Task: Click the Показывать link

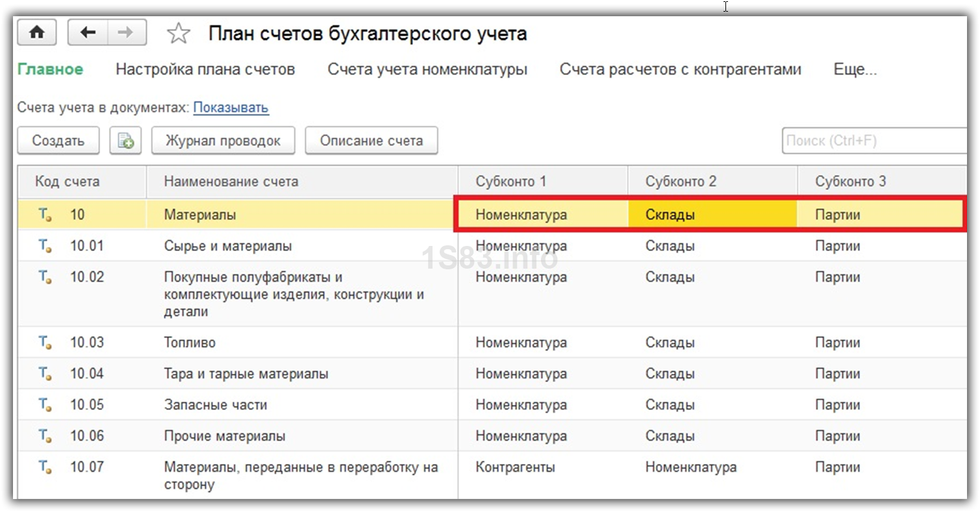Action: pyautogui.click(x=231, y=108)
